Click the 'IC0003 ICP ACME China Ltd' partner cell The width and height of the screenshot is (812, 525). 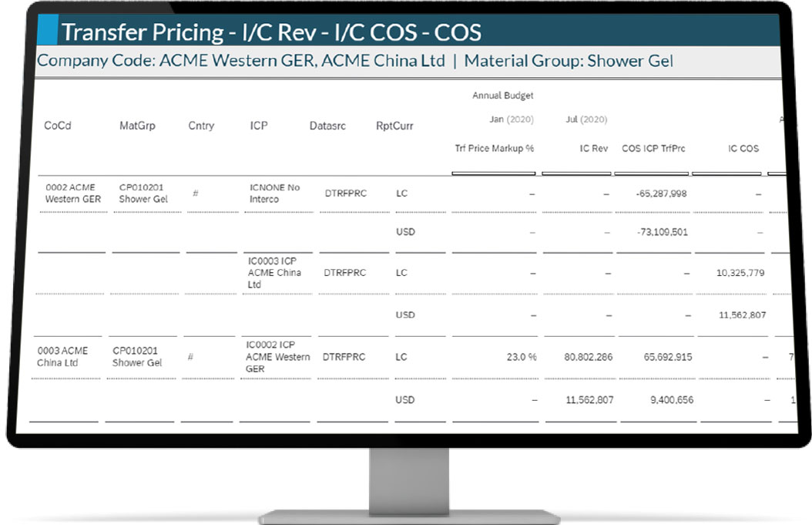[274, 273]
